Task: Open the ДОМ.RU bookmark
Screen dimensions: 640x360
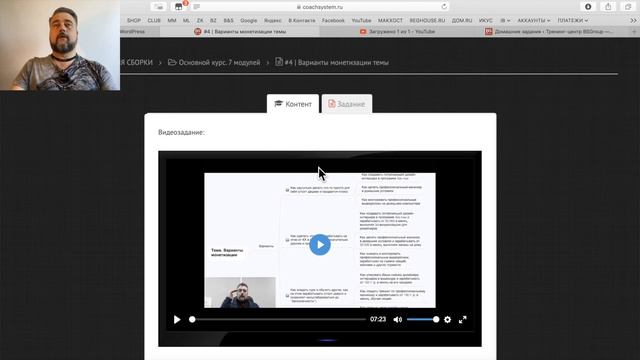Action: point(462,20)
